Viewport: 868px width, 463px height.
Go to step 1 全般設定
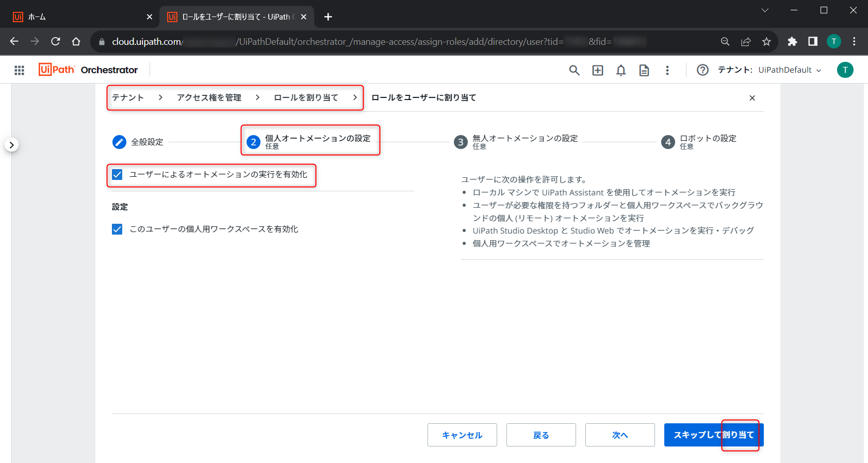138,142
